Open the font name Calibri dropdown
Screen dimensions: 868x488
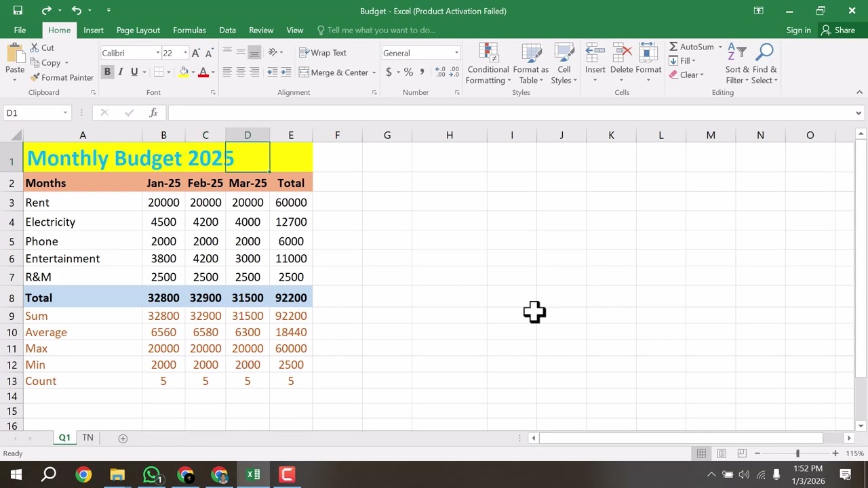point(157,53)
